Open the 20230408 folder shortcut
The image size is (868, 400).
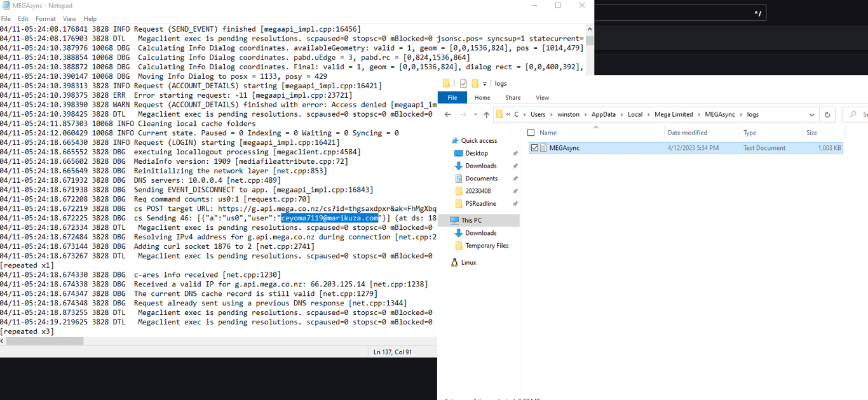pos(478,191)
